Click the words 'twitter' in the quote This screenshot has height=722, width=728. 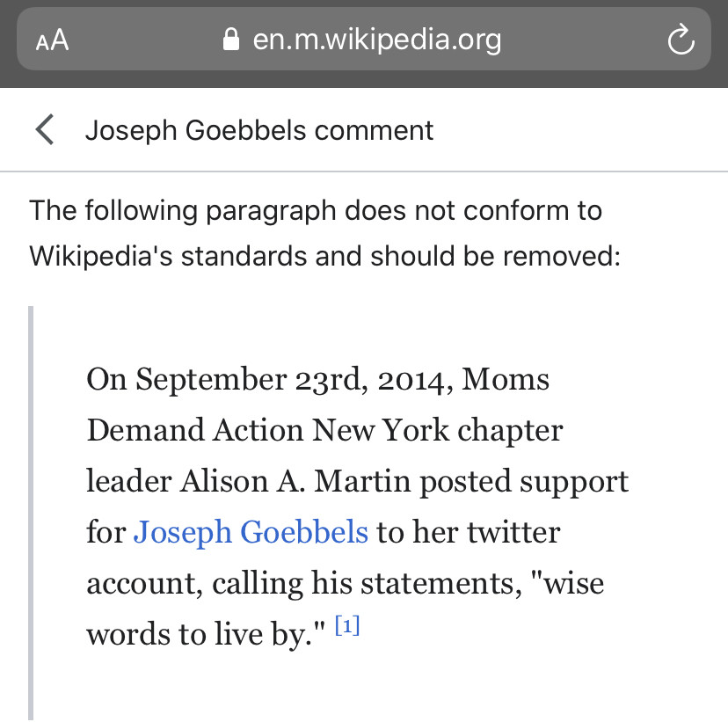click(x=513, y=532)
